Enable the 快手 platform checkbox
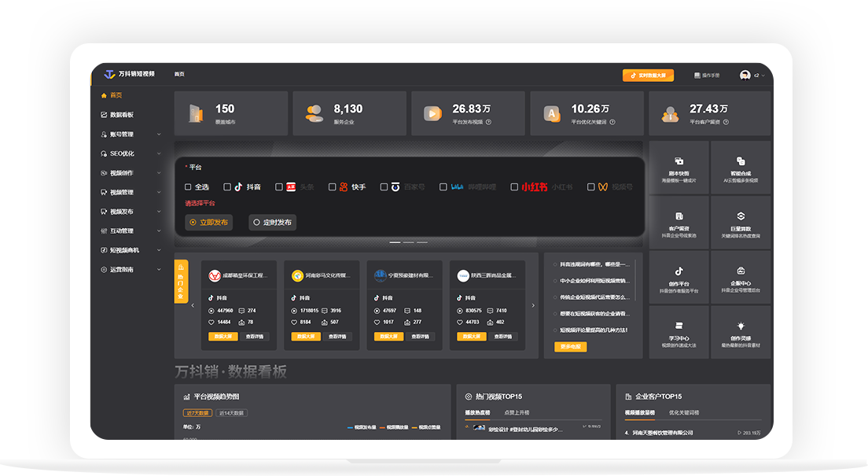 (x=333, y=187)
